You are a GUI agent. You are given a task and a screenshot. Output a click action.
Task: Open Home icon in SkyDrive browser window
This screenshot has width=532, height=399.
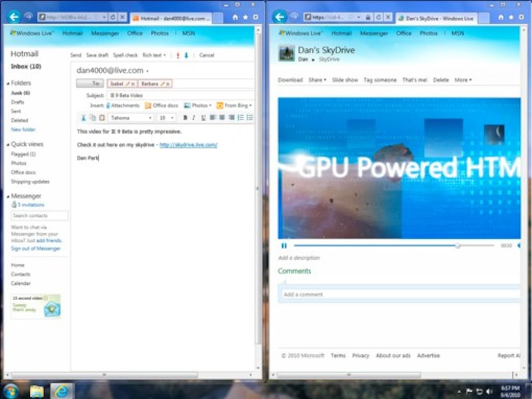tap(501, 17)
